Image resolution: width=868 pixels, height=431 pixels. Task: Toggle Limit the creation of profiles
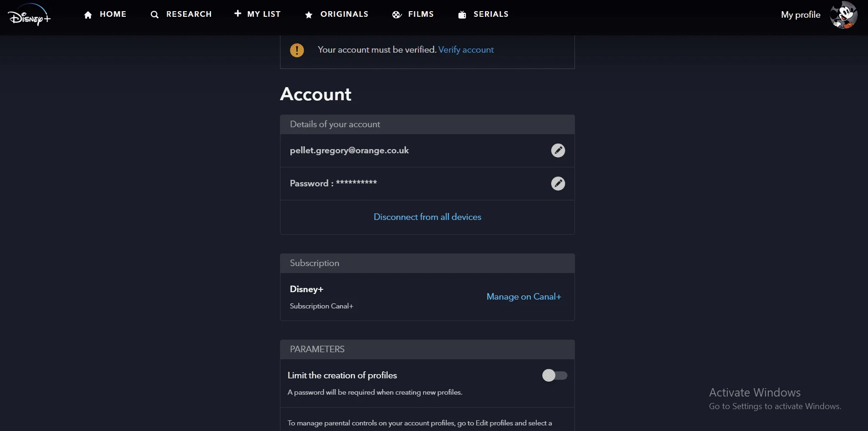pos(554,376)
